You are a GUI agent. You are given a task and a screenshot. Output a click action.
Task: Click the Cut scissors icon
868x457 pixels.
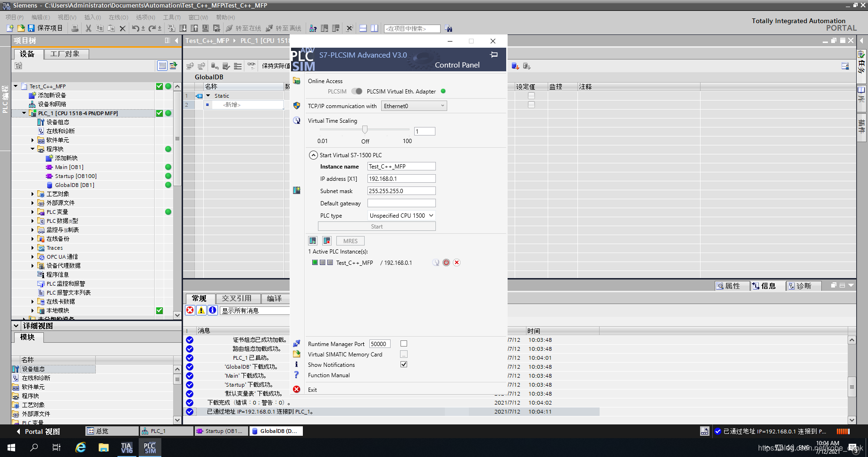[88, 28]
